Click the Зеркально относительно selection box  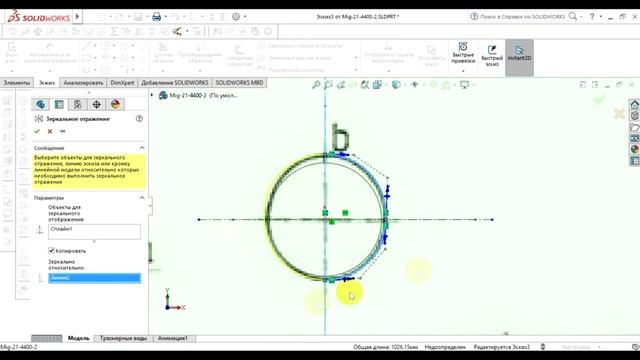coord(94,278)
